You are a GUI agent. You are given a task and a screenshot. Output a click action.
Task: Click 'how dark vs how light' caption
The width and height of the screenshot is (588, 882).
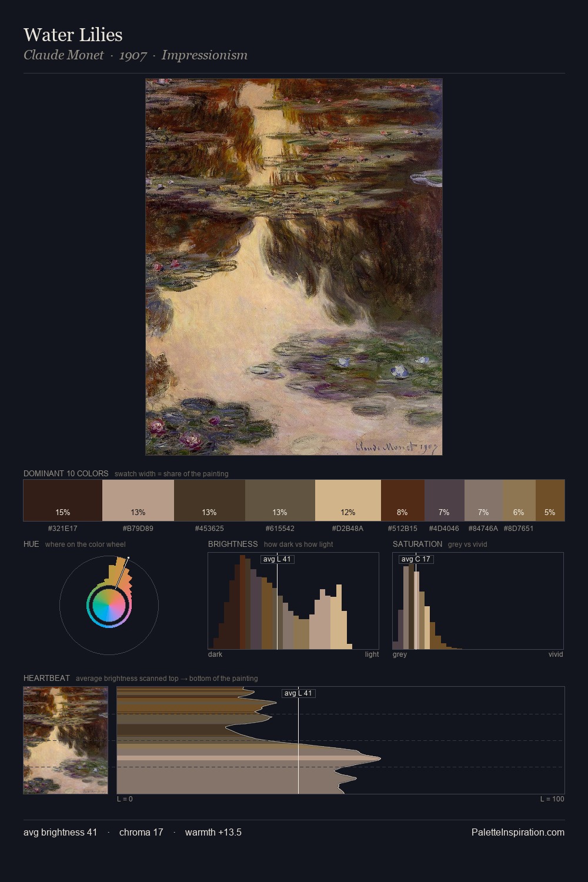click(299, 544)
